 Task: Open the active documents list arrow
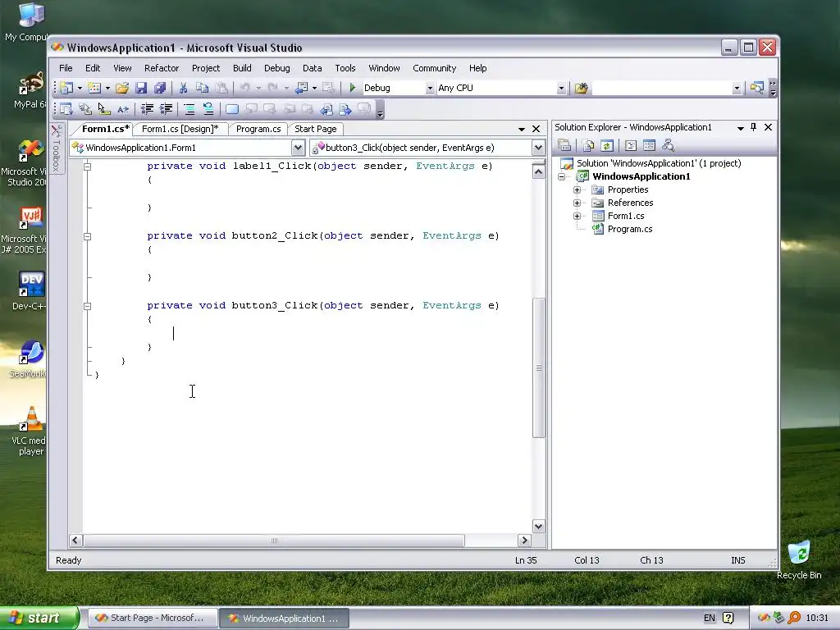[x=521, y=129]
